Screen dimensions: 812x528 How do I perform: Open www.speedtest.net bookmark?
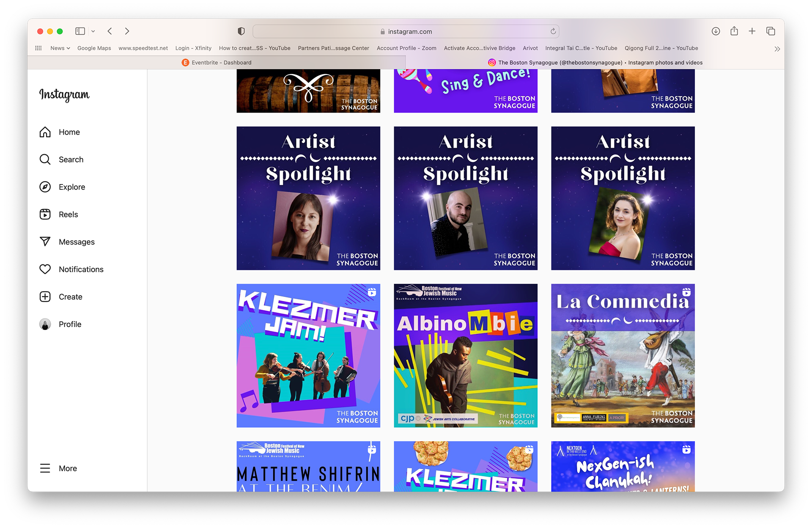pyautogui.click(x=143, y=48)
